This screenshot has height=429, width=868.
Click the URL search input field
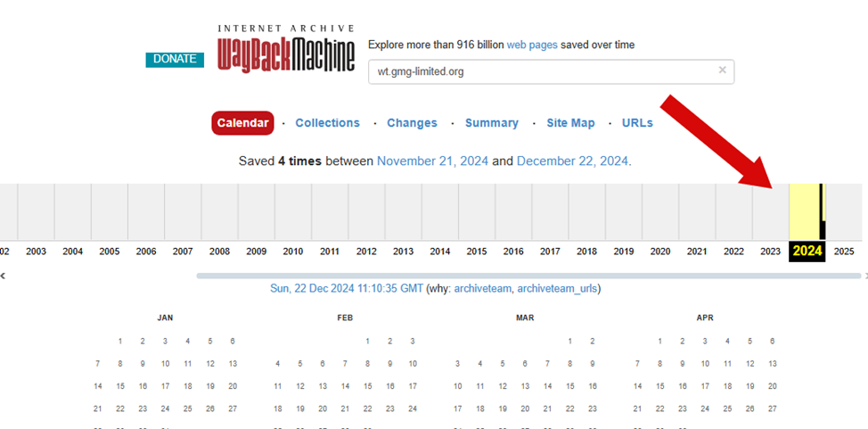click(551, 71)
